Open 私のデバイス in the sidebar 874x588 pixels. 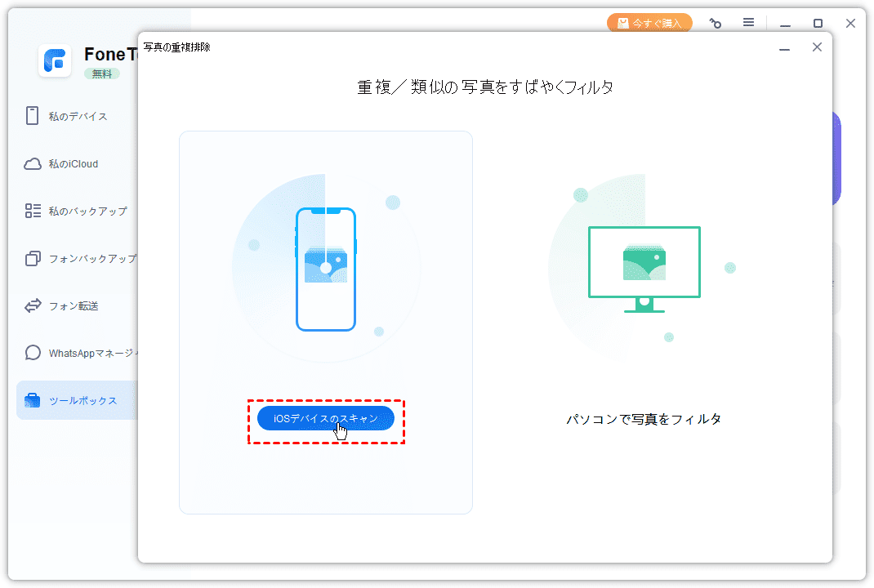77,116
